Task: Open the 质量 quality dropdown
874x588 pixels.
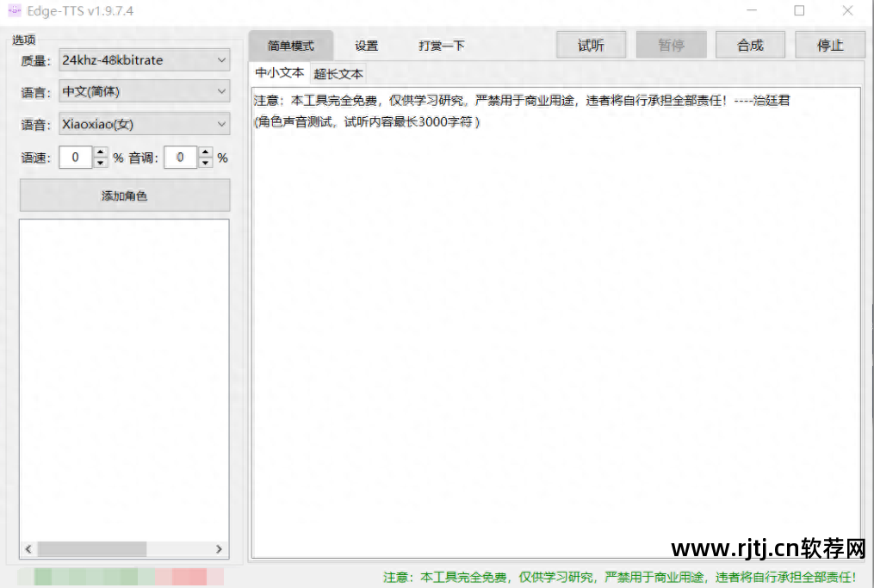Action: coord(143,59)
